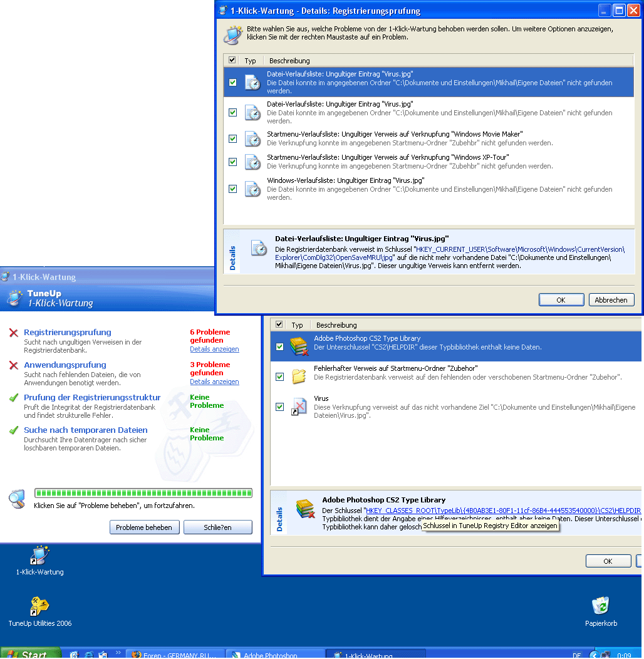Image resolution: width=644 pixels, height=659 pixels.
Task: Open Details anzeigen link under 6 Probleme gefunden
Action: tap(214, 349)
